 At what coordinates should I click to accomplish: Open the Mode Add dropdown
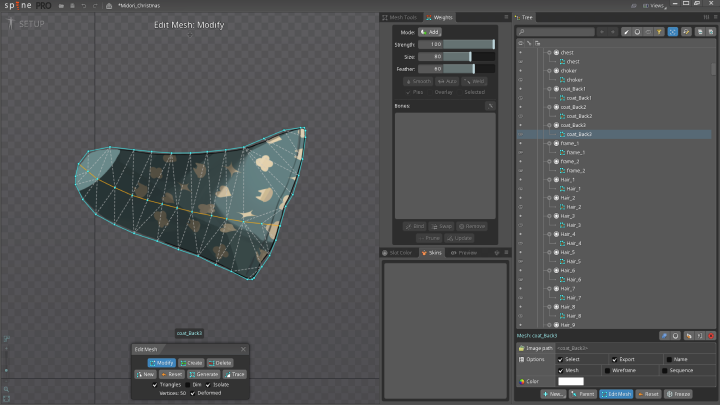click(x=430, y=32)
